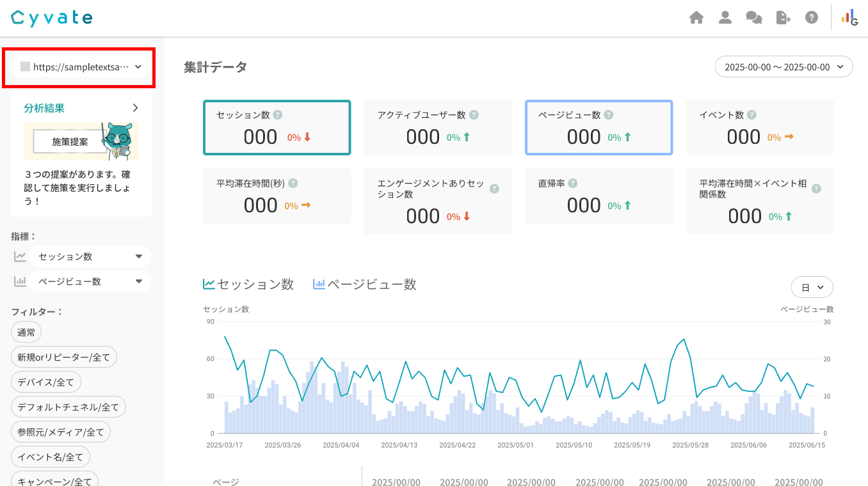Expand the 日 granularity dropdown
The height and width of the screenshot is (486, 868).
click(x=812, y=288)
